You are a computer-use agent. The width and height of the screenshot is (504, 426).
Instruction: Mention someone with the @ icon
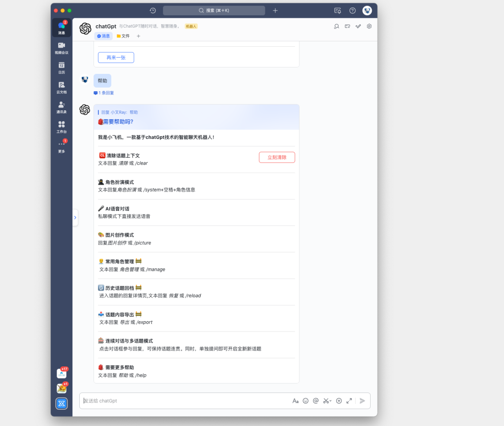pyautogui.click(x=316, y=400)
